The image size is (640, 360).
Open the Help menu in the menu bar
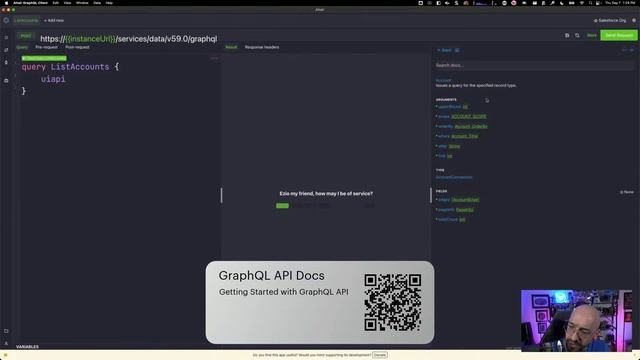(109, 3)
